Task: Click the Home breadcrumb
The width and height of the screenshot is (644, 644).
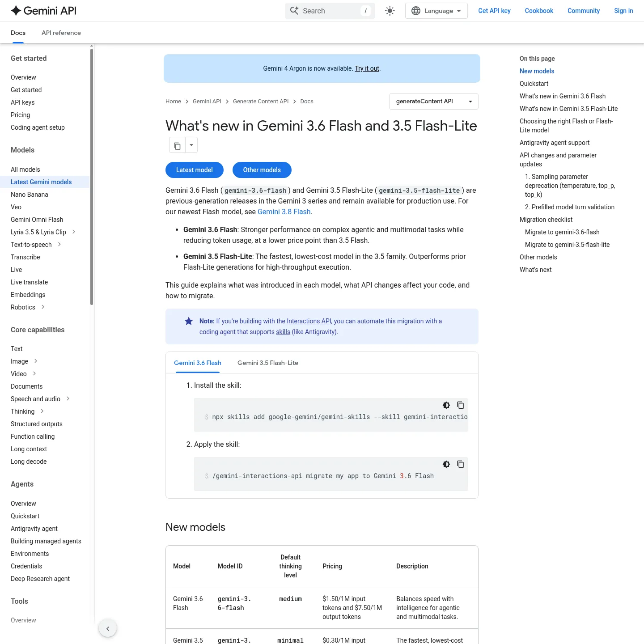Action: click(173, 102)
